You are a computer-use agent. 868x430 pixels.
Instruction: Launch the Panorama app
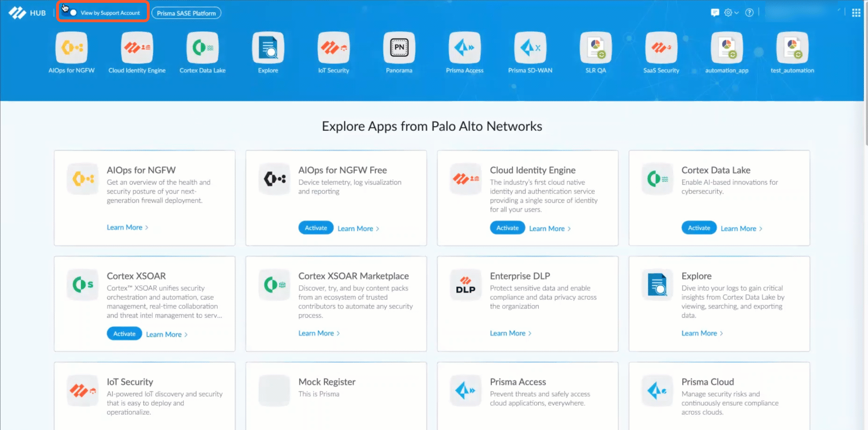tap(399, 48)
